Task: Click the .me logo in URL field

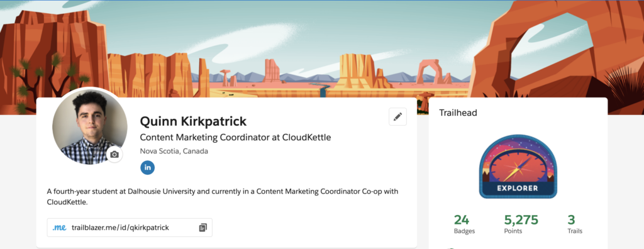Action: 59,227
